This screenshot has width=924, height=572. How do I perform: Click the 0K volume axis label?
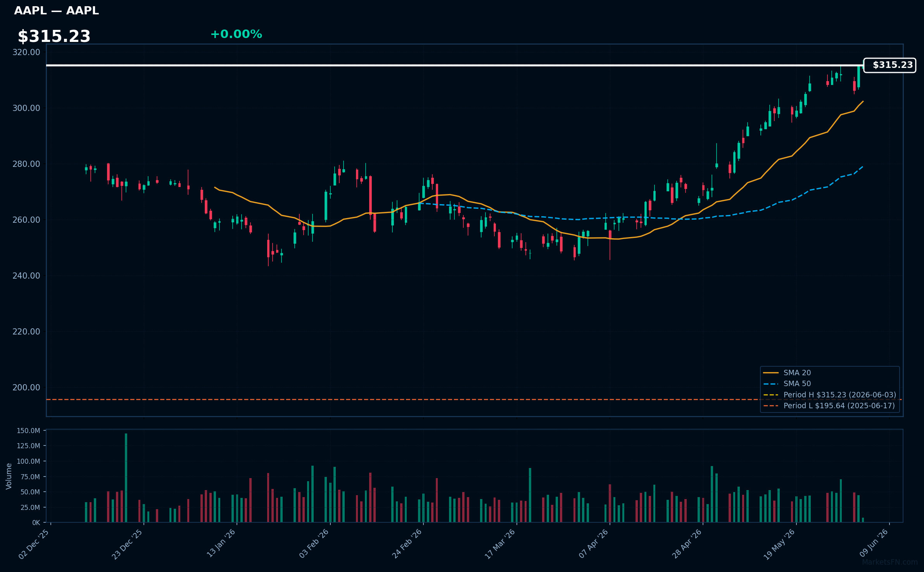(36, 523)
